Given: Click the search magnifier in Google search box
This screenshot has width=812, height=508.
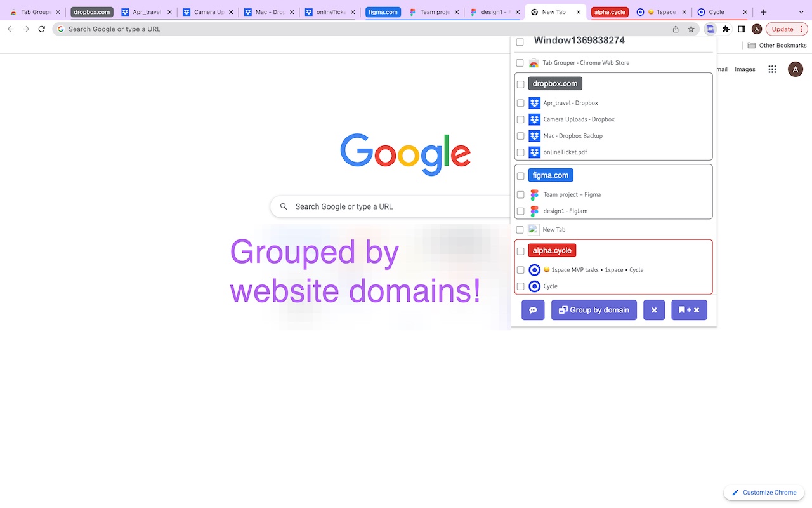Looking at the screenshot, I should pos(284,206).
